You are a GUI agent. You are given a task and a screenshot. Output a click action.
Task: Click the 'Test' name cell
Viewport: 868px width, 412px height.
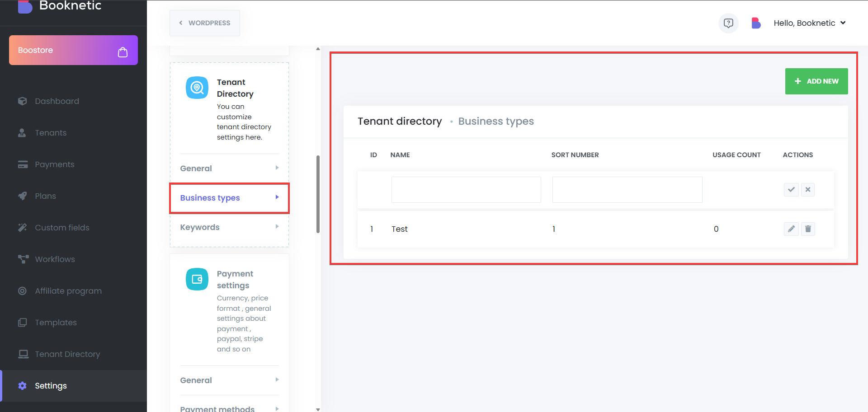pos(400,229)
